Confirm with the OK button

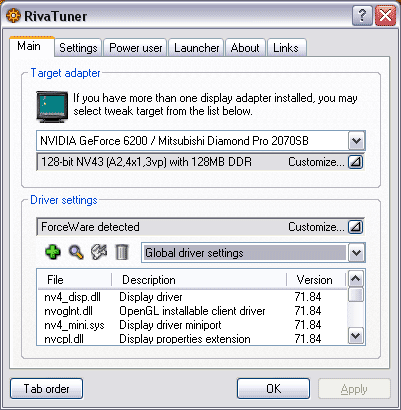pos(273,389)
